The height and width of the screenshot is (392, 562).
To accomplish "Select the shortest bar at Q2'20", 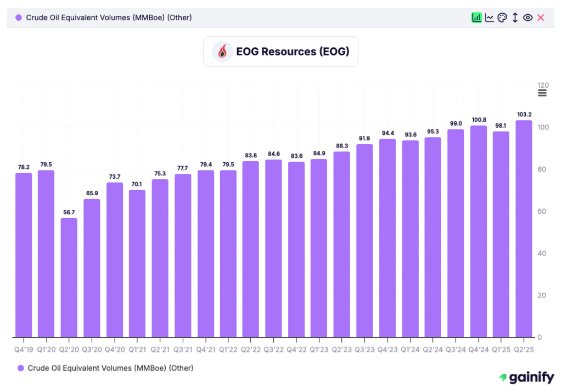I will coord(69,277).
